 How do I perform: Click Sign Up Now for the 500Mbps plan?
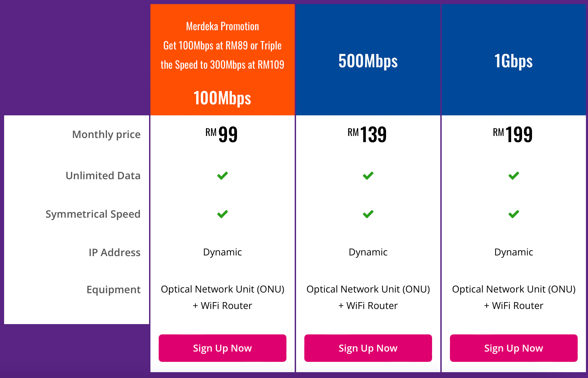(x=368, y=348)
